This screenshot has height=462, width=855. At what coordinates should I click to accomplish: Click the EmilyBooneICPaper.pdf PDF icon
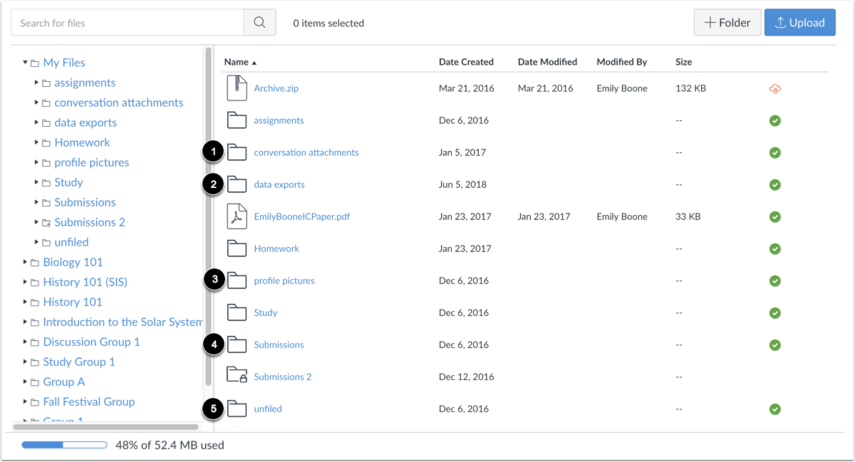[237, 216]
